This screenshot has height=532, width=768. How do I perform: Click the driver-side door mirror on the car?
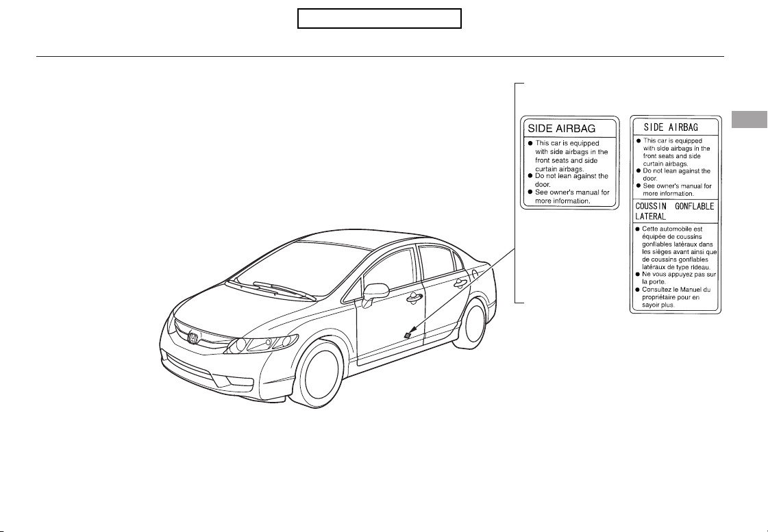pyautogui.click(x=375, y=294)
